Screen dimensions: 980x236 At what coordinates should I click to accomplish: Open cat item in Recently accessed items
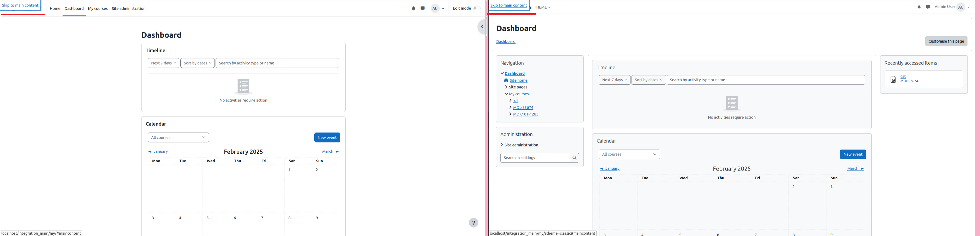(x=903, y=77)
